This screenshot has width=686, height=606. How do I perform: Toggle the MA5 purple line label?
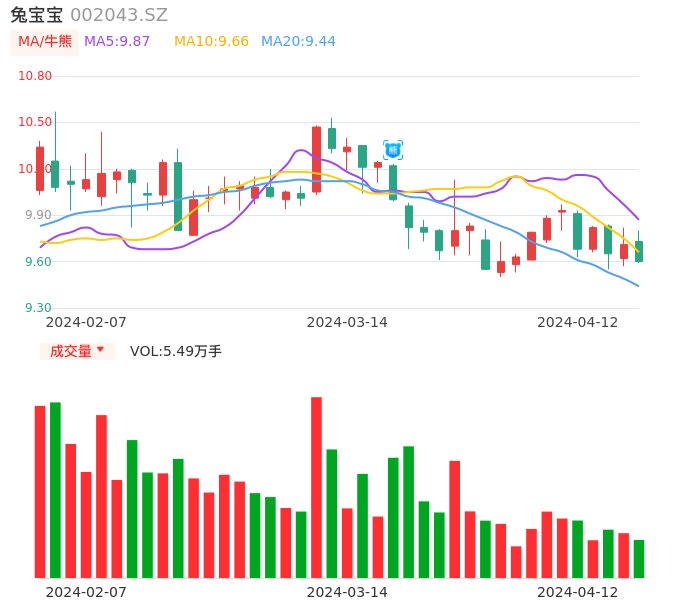click(x=117, y=42)
